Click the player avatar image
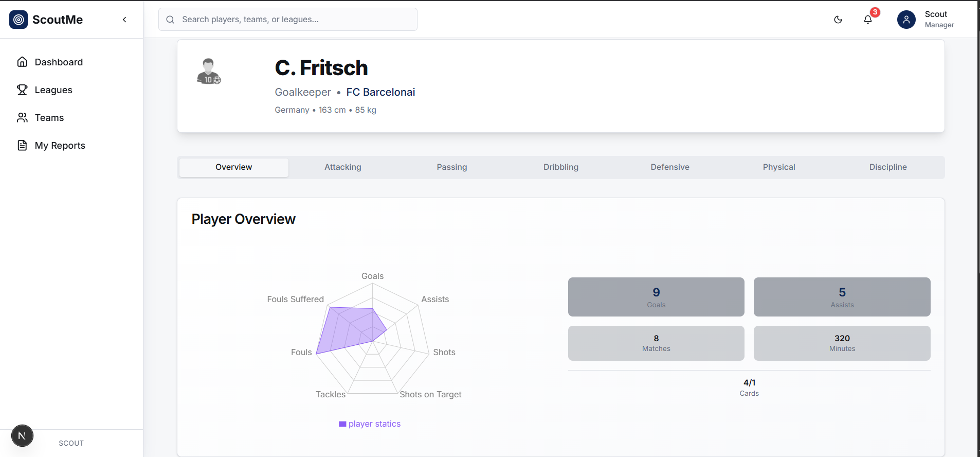 click(209, 72)
